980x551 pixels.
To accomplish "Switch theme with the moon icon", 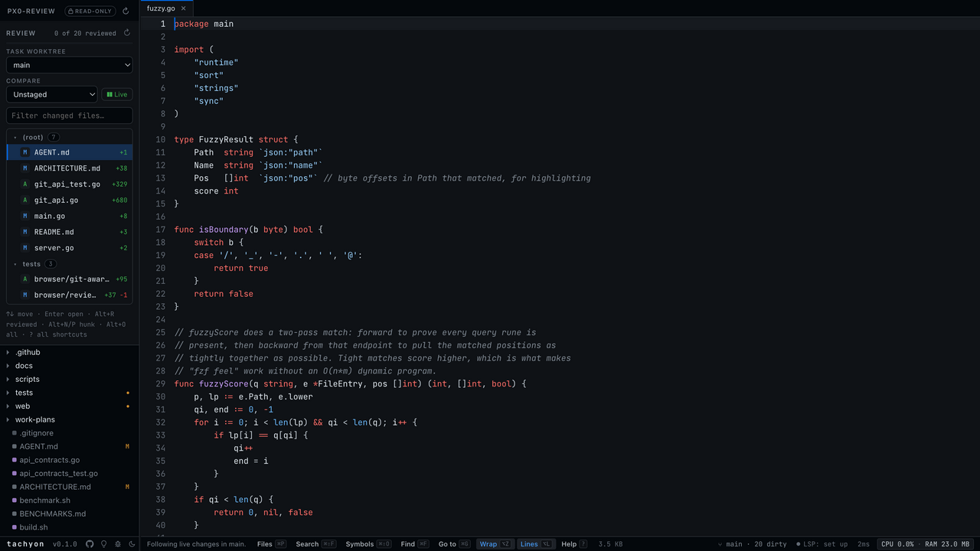I will click(132, 544).
